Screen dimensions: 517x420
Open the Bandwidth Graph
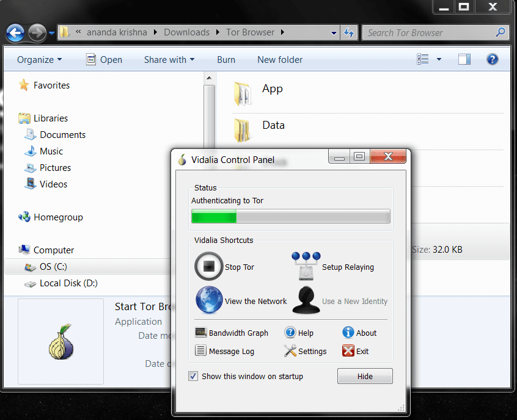(232, 333)
